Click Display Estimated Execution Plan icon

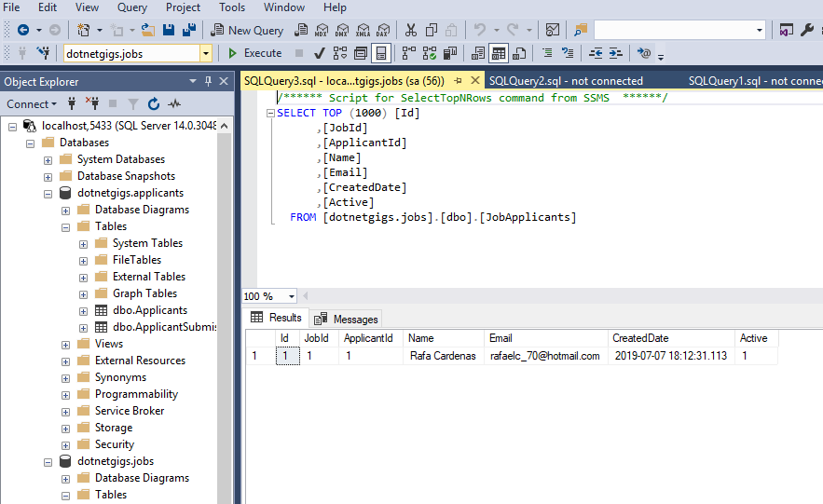tap(340, 53)
